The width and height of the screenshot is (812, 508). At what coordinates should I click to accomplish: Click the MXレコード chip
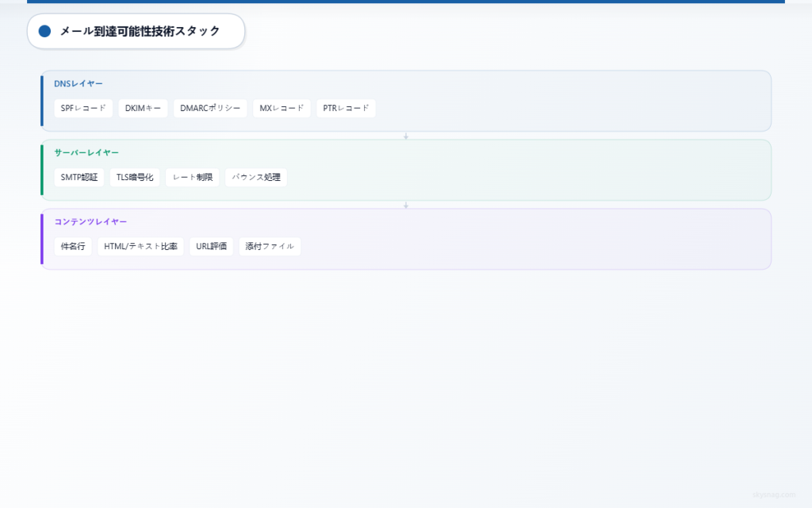(282, 108)
